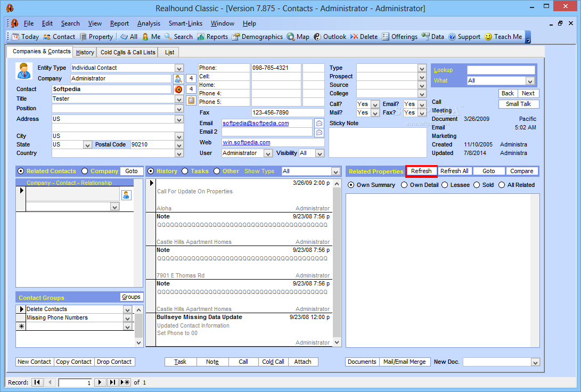581x392 pixels.
Task: Switch to the History tab
Action: point(85,52)
